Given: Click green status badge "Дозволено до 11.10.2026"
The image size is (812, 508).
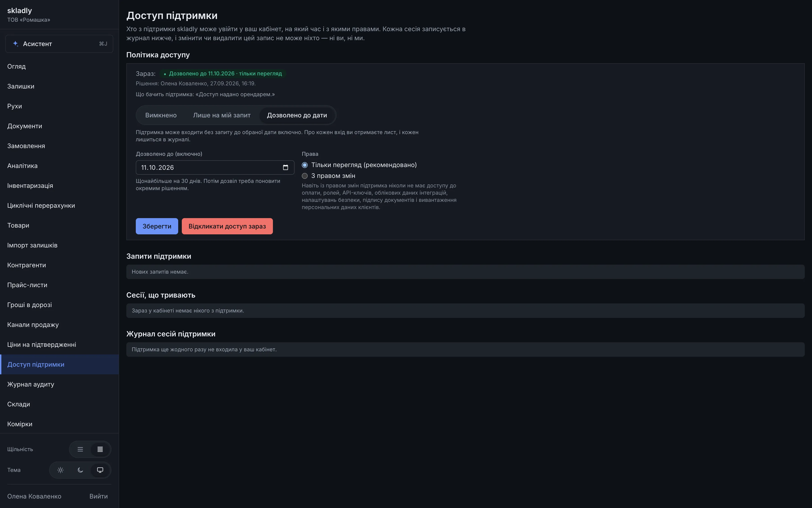Looking at the screenshot, I should click(223, 74).
